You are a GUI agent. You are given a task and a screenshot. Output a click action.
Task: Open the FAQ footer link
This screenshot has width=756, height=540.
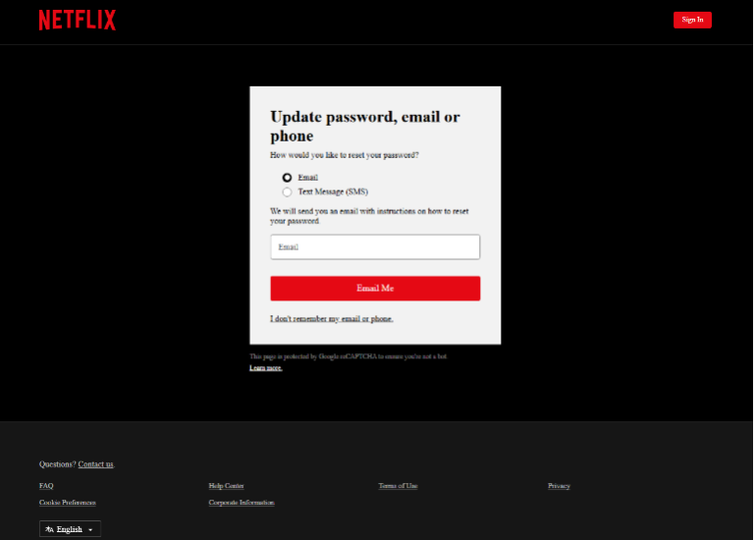tap(46, 486)
